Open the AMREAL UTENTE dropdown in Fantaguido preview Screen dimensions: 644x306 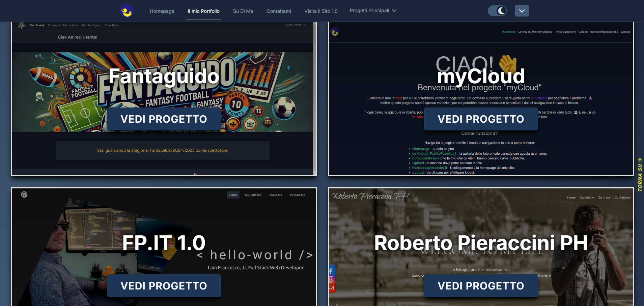296,25
